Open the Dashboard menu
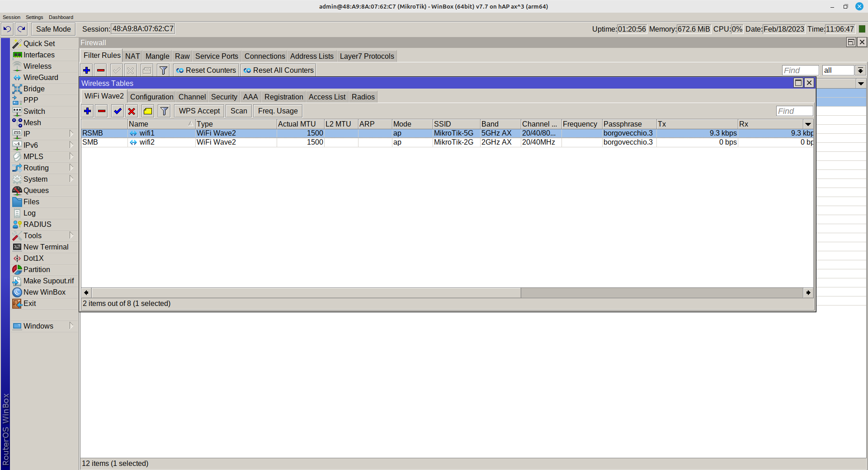 pos(61,17)
